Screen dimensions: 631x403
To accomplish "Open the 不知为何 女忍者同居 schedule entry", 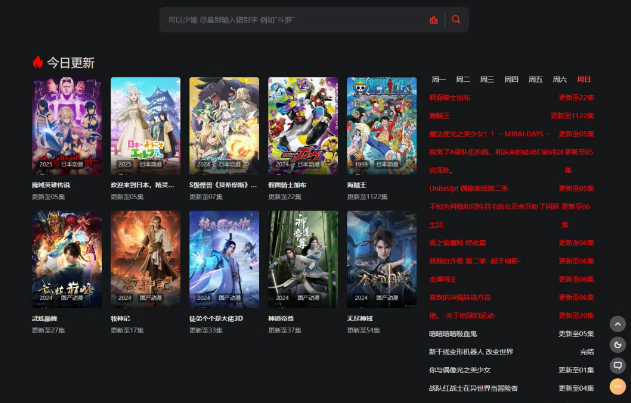I will click(511, 215).
